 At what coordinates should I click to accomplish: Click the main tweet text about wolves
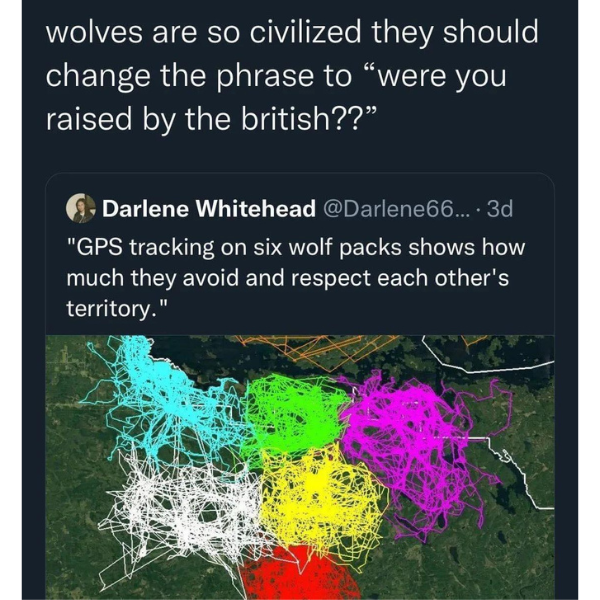click(292, 76)
